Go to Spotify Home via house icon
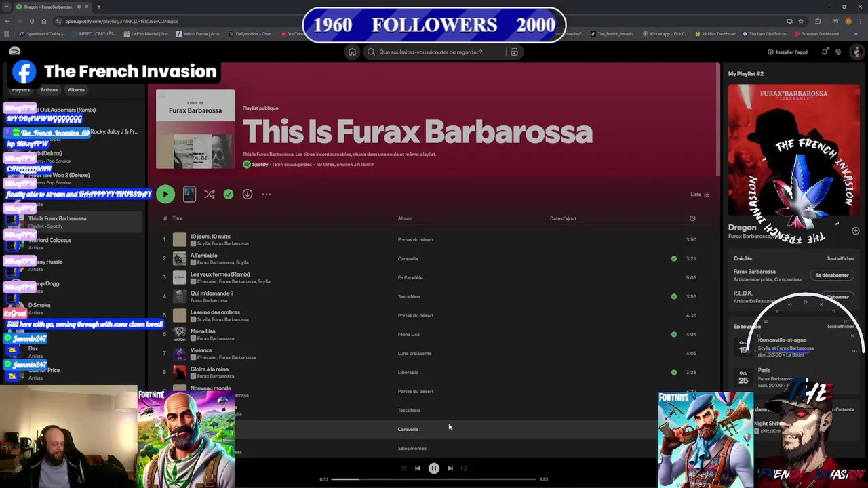The height and width of the screenshot is (488, 868). [352, 52]
